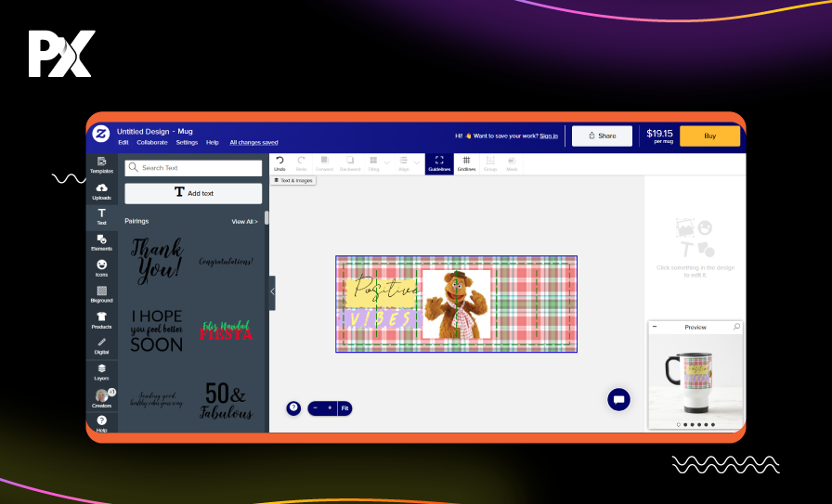Image resolution: width=832 pixels, height=504 pixels.
Task: Expand the Align dropdown options
Action: (417, 162)
